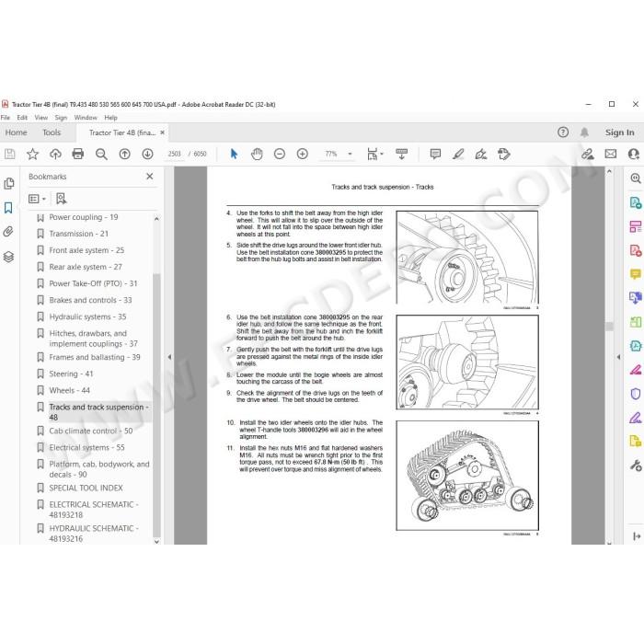Open the bookmark Options list dropdown

37,199
